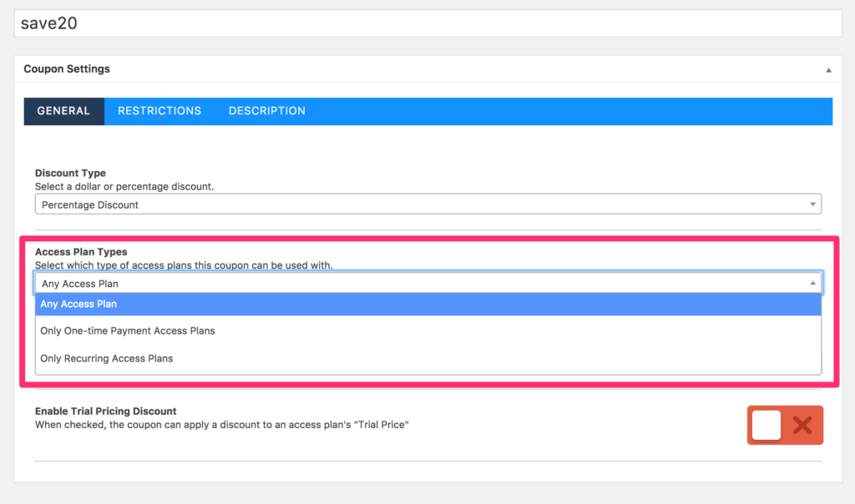Open the Description tab
855x504 pixels.
tap(267, 111)
